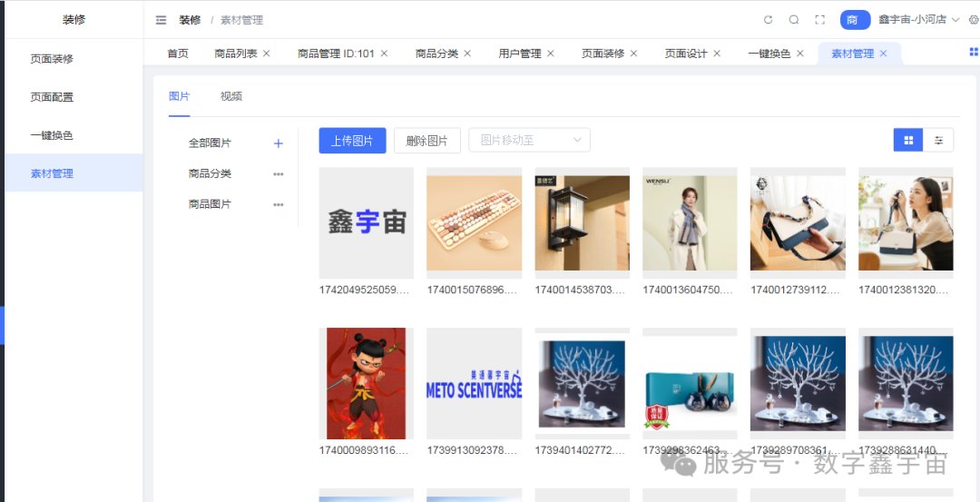Switch to the 用户管理 tab
This screenshot has width=980, height=502.
520,54
